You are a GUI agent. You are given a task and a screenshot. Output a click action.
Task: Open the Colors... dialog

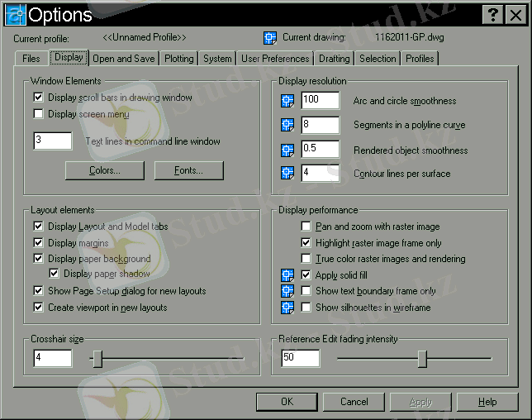105,170
